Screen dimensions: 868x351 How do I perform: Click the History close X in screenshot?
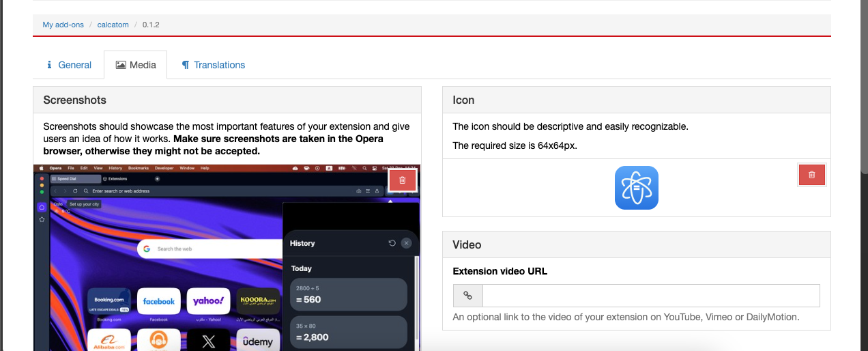coord(407,243)
